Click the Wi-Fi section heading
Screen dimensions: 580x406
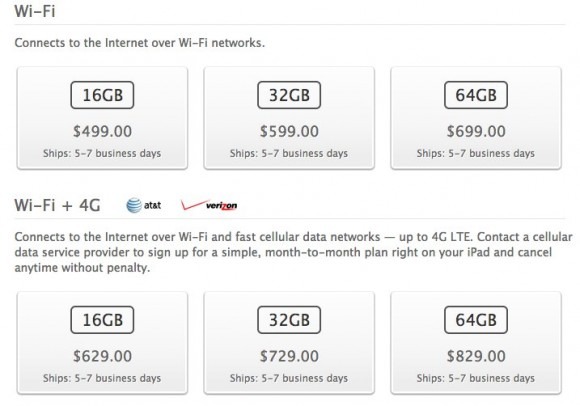[x=35, y=11]
